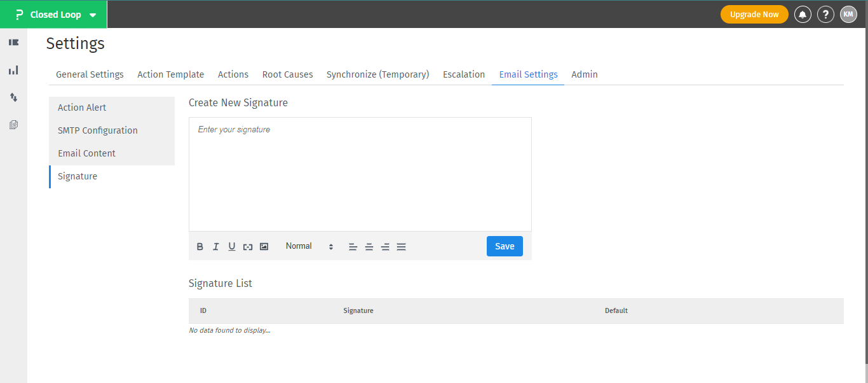Viewport: 868px width, 383px height.
Task: Open the bar chart reports sidebar icon
Action: tap(13, 70)
